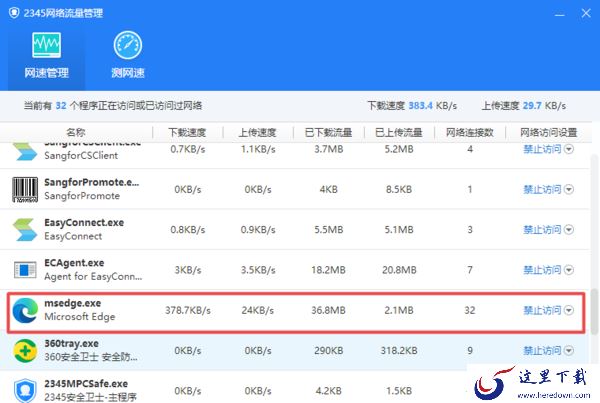Click the Microsoft Edge icon
This screenshot has height=403, width=600.
click(x=25, y=310)
